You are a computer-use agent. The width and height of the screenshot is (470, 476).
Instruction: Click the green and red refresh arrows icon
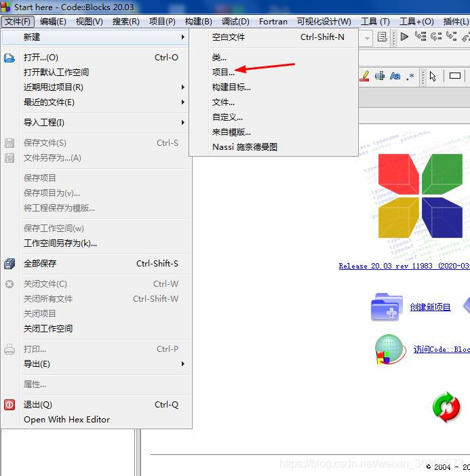446,407
